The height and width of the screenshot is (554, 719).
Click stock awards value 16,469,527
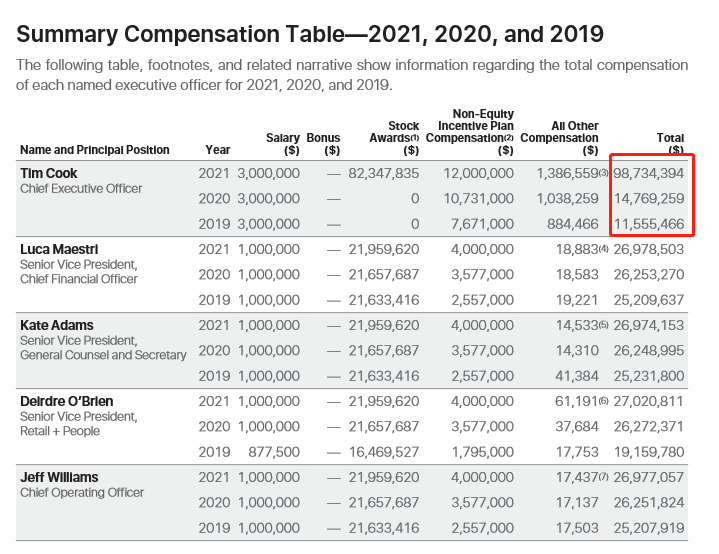click(x=384, y=452)
